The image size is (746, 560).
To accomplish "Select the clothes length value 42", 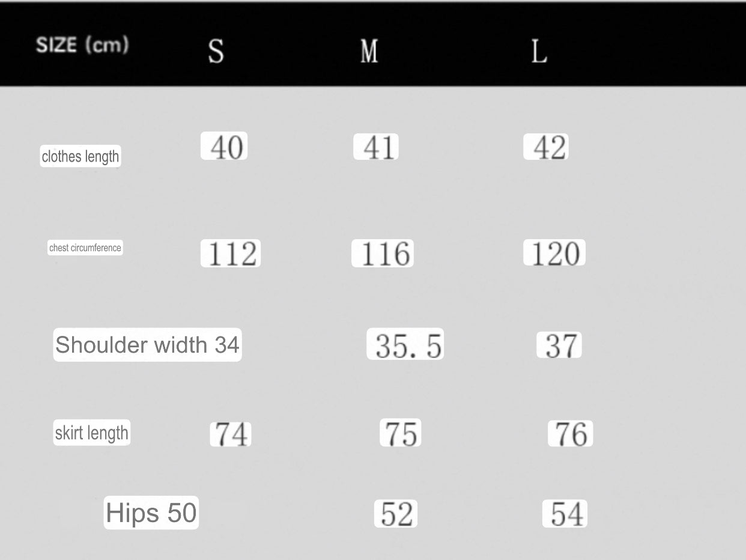I will tap(546, 147).
